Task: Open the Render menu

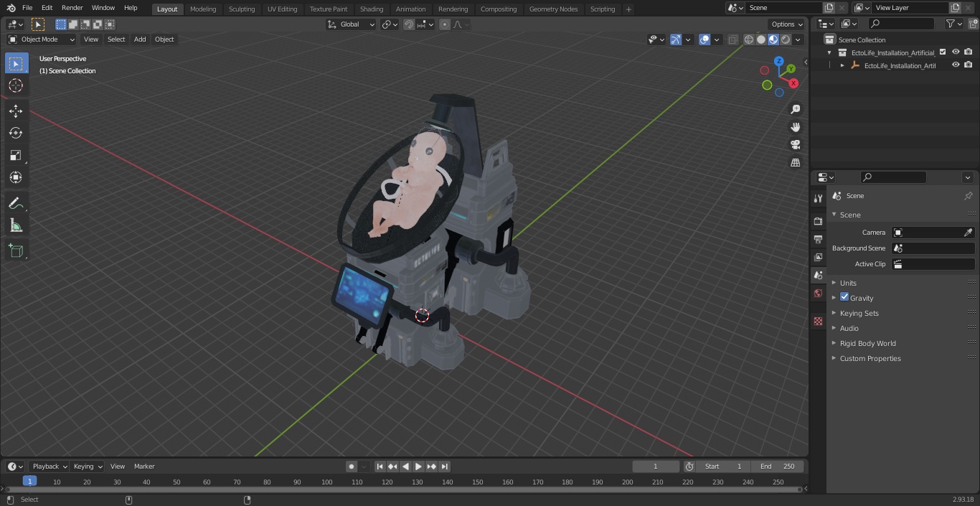Action: [72, 8]
